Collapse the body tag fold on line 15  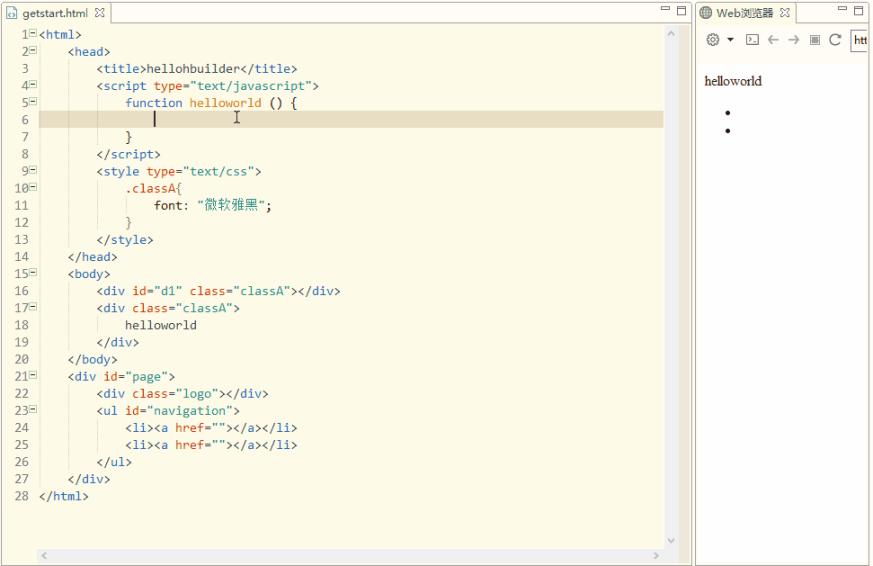tap(33, 272)
